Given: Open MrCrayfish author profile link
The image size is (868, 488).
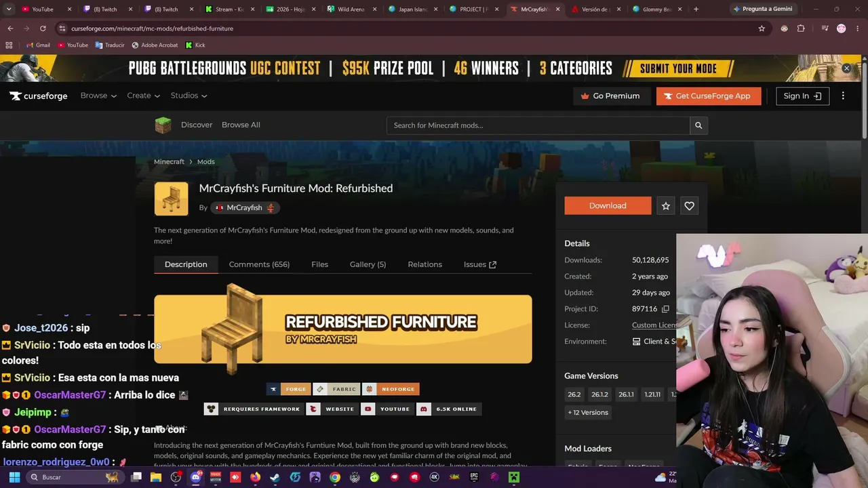Looking at the screenshot, I should point(245,207).
